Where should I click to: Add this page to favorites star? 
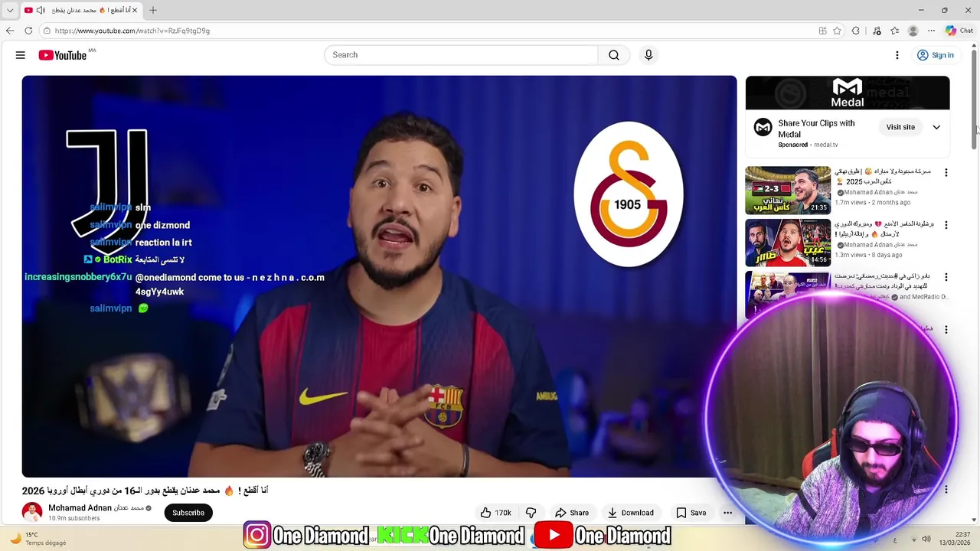click(837, 31)
